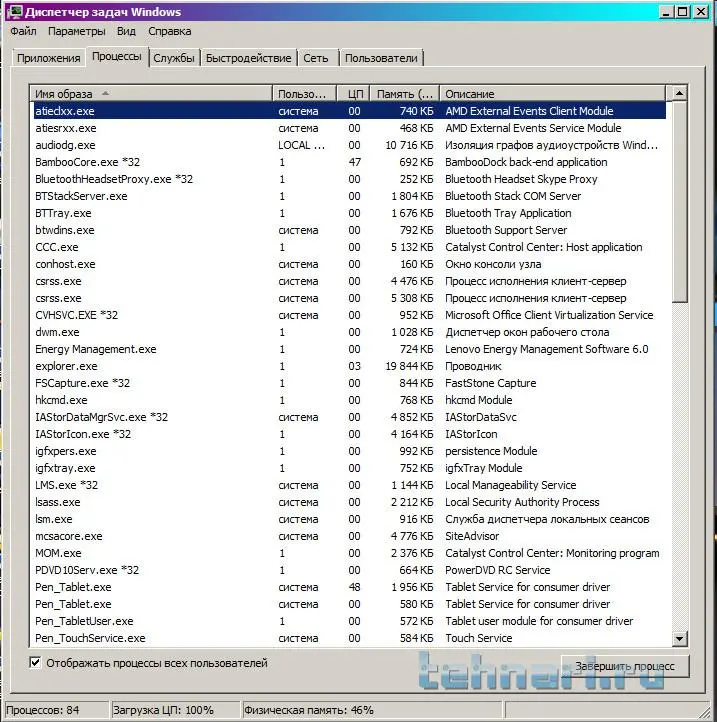717x722 pixels.
Task: Select the igfxpers.exe process
Action: (x=350, y=451)
